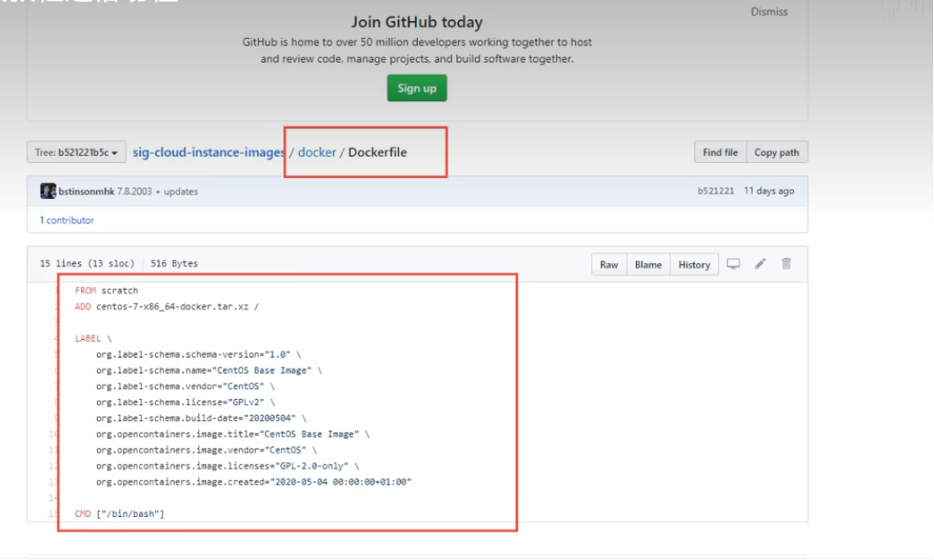Click the desktop monitor icon
Screen dimensions: 934x560
[x=733, y=264]
